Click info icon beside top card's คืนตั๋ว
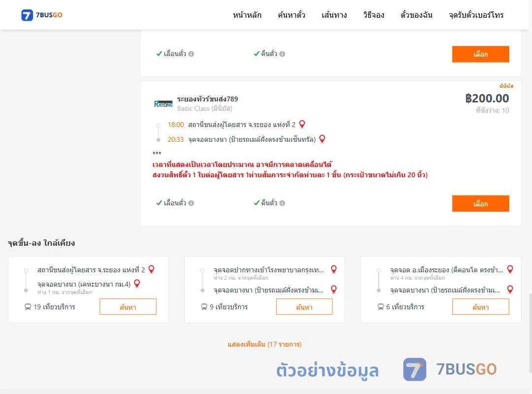 [x=282, y=54]
